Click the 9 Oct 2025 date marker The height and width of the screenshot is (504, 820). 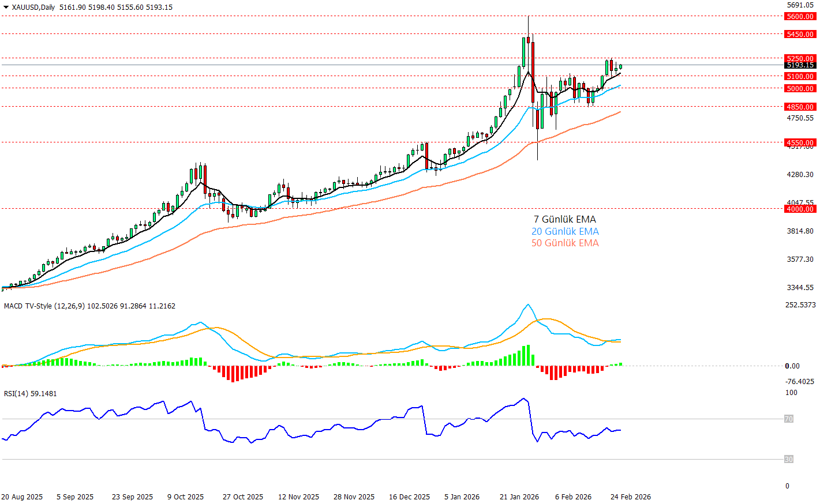(x=185, y=497)
